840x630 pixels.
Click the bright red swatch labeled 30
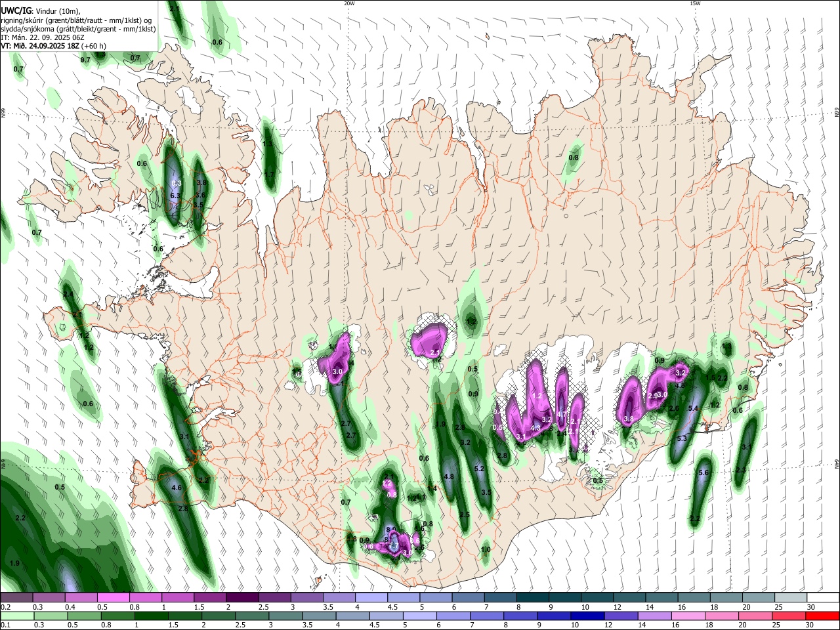point(822,616)
